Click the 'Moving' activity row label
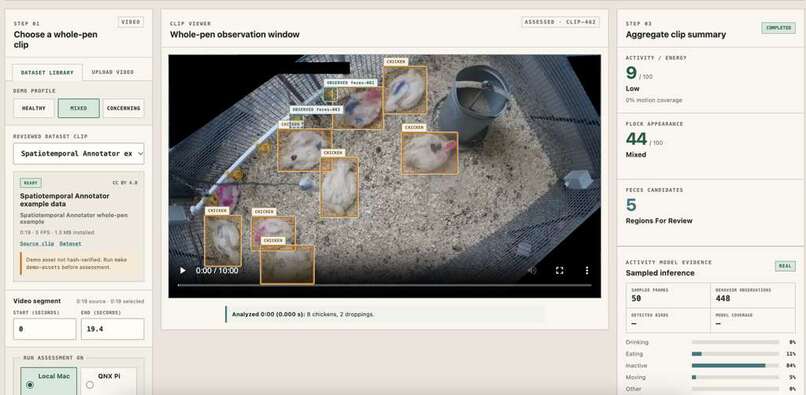Viewport: 806px width, 395px height. click(x=635, y=378)
